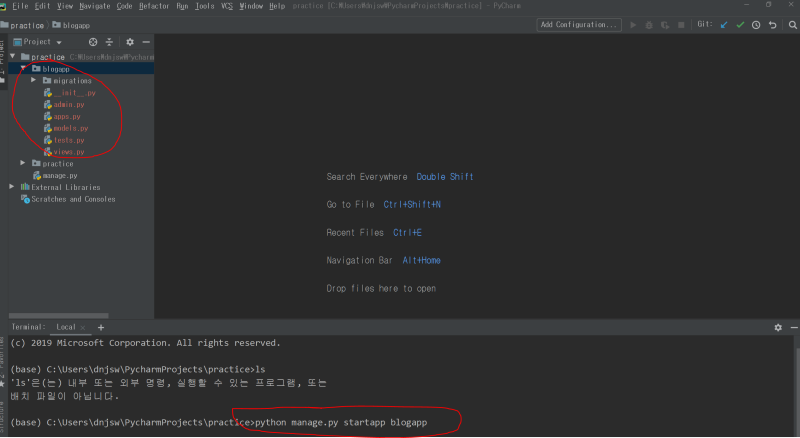
Task: Click the Git commit checkmark icon
Action: (x=740, y=25)
